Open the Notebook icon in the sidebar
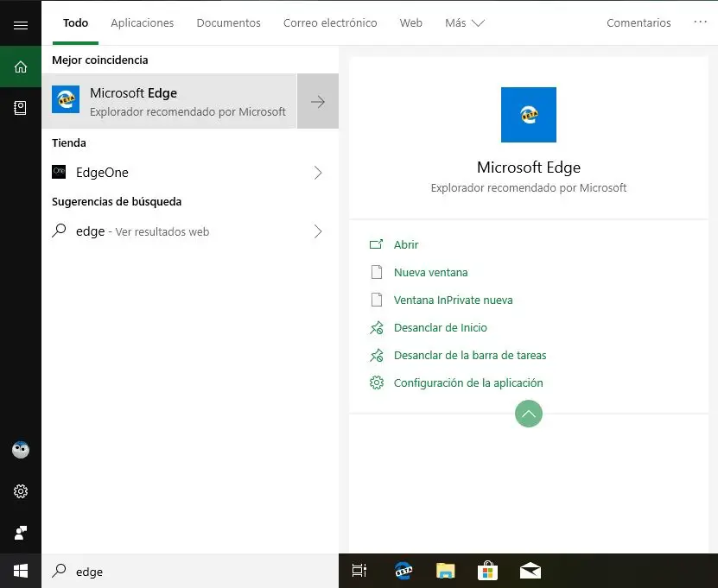 click(x=20, y=108)
